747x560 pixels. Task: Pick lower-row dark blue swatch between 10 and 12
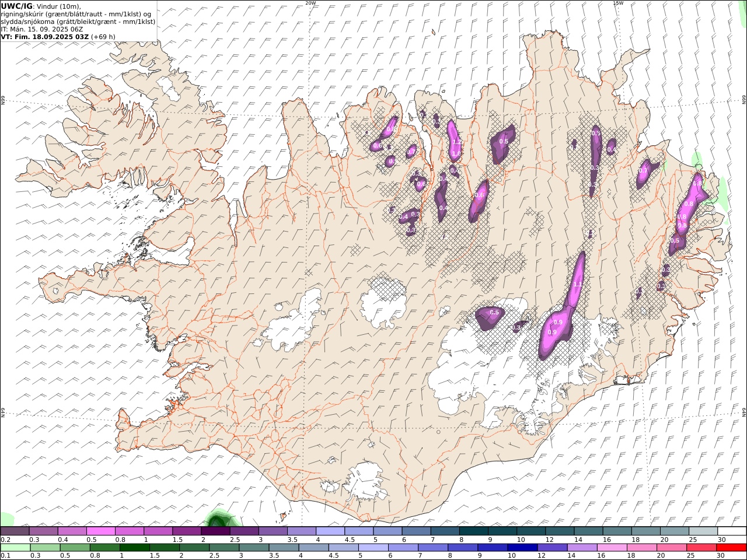(x=522, y=548)
